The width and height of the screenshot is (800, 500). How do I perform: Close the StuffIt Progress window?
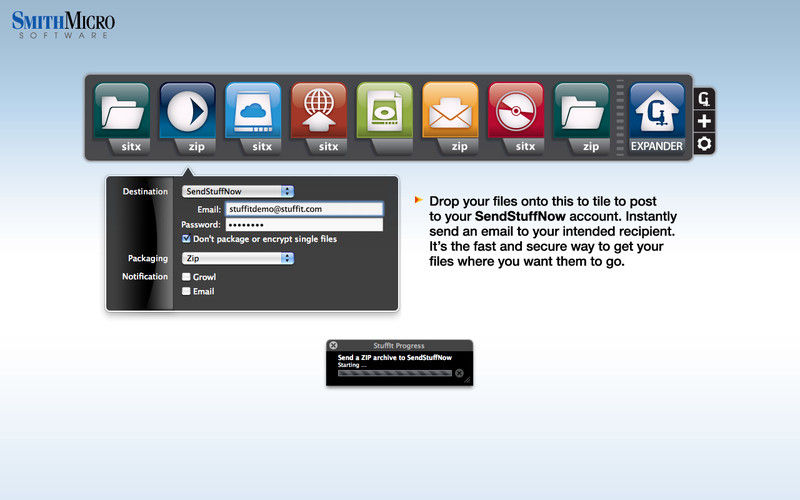pyautogui.click(x=333, y=345)
